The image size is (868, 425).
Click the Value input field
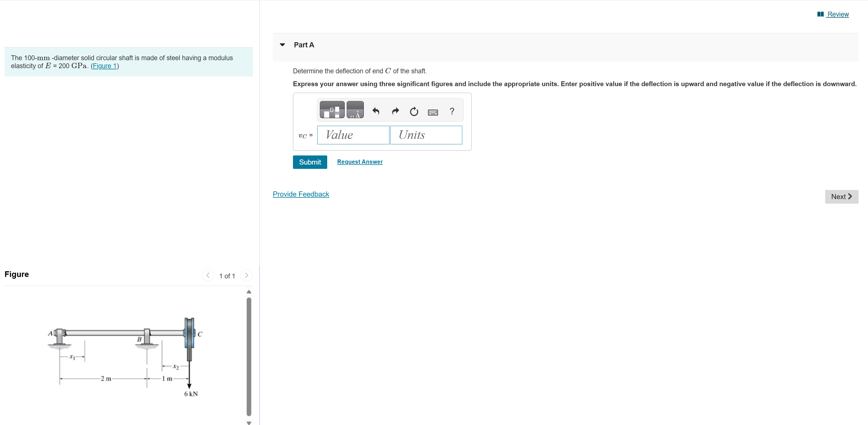353,135
